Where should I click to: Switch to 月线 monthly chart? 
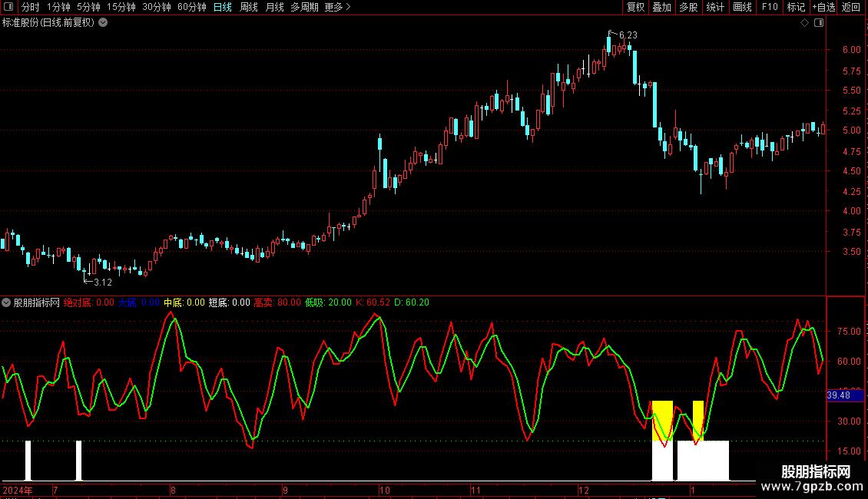[x=274, y=7]
